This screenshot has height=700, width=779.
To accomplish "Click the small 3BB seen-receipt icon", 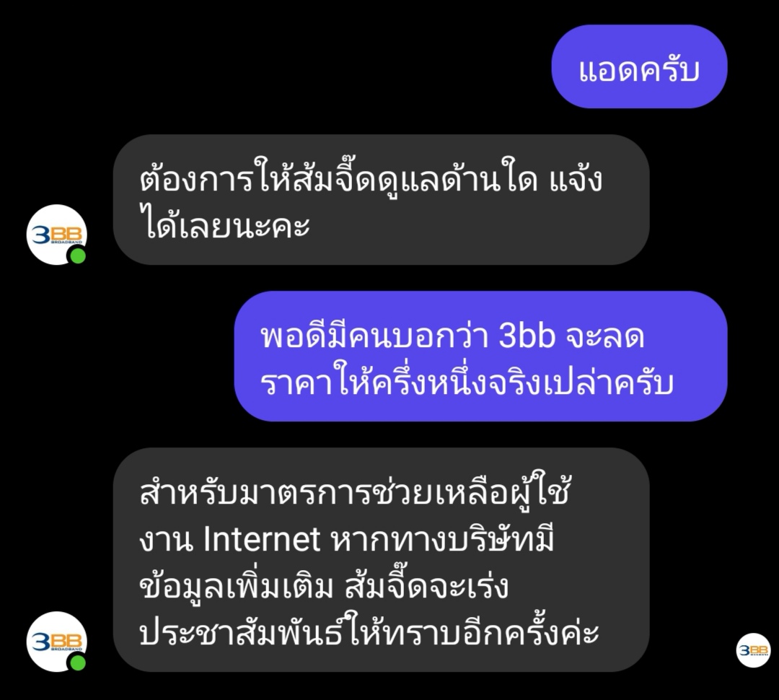I will coord(753,649).
